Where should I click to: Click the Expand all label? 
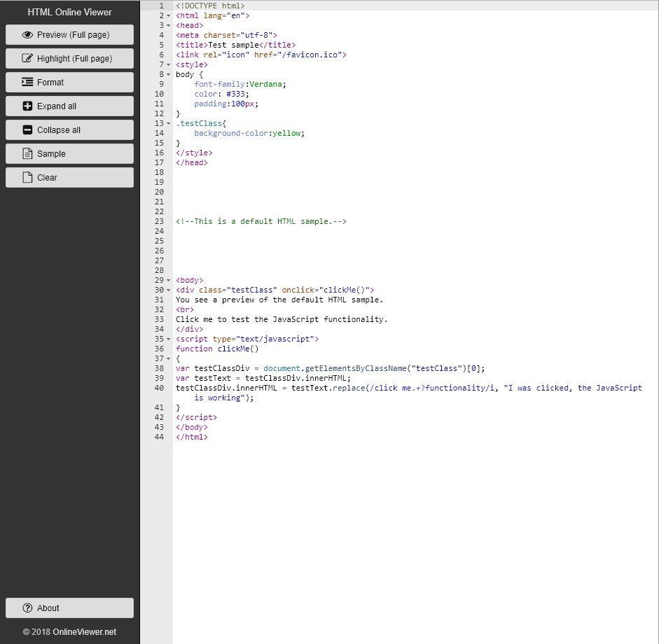pyautogui.click(x=57, y=106)
